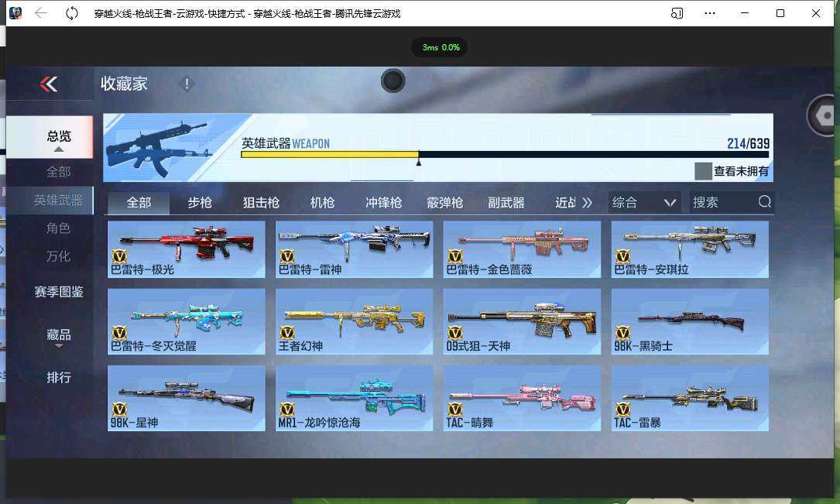Open the 巴雷特-冬灭觉醒 weapon card
The height and width of the screenshot is (504, 840).
(187, 321)
